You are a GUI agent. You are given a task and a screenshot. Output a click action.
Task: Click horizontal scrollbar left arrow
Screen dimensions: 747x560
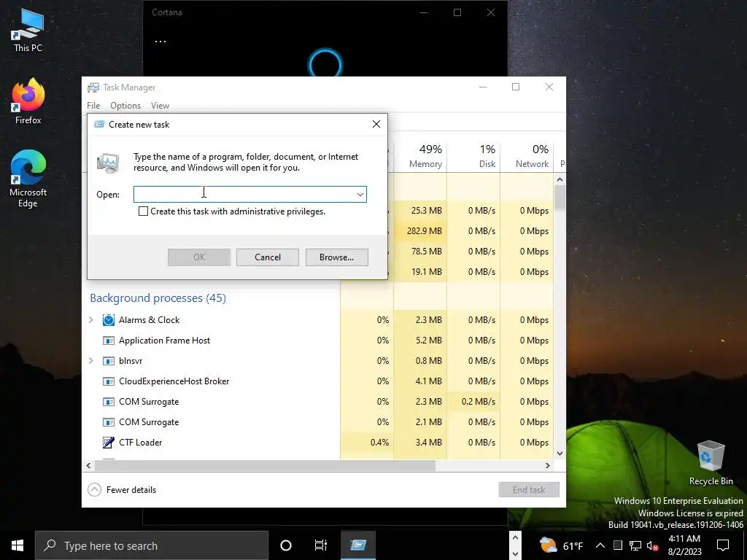click(88, 465)
